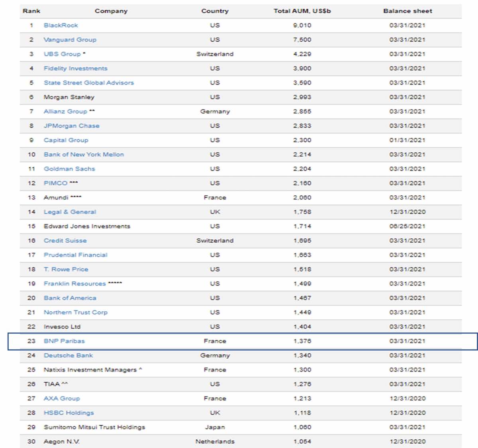Screen dimensions: 478x448
Task: Click Switzerland in the UBS Group row
Action: (x=215, y=54)
